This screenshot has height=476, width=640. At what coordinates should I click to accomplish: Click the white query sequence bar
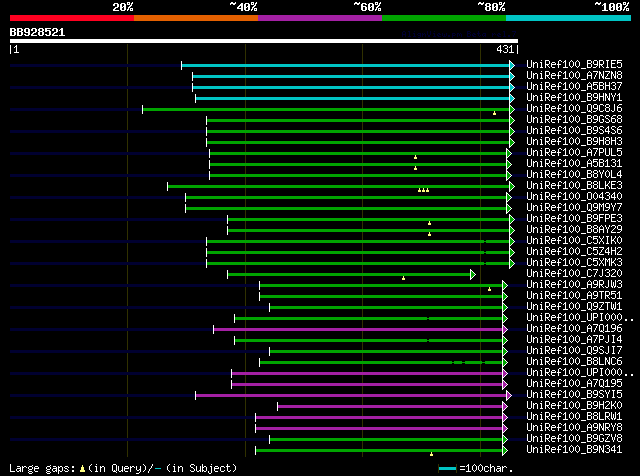tap(264, 41)
